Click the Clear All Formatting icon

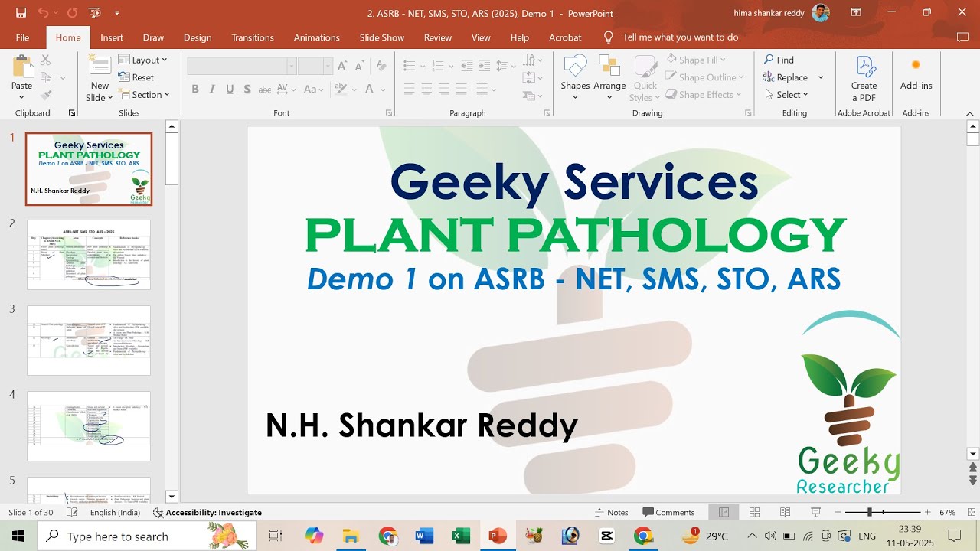click(x=380, y=66)
